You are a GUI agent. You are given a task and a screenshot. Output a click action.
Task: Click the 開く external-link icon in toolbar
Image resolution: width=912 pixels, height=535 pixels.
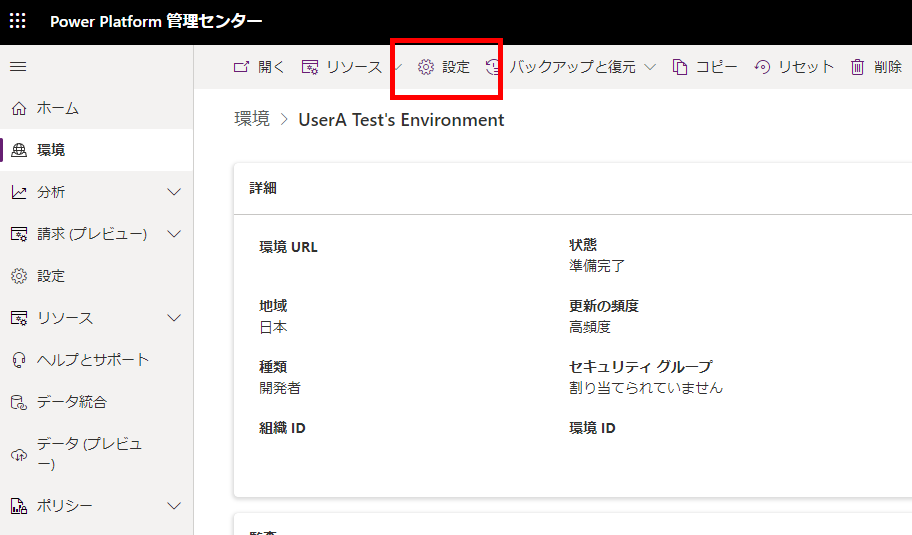241,67
